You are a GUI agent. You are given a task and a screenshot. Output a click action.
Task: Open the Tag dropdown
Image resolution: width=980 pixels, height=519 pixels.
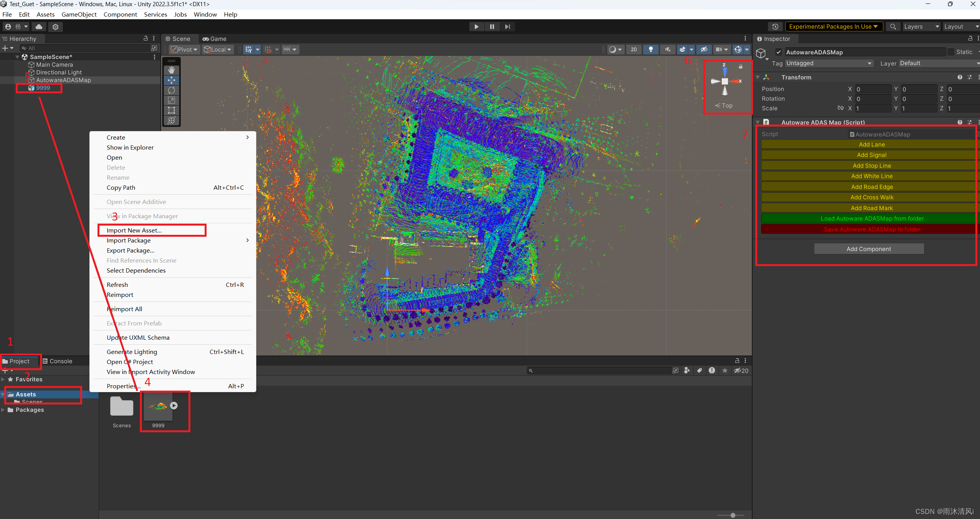click(x=829, y=63)
